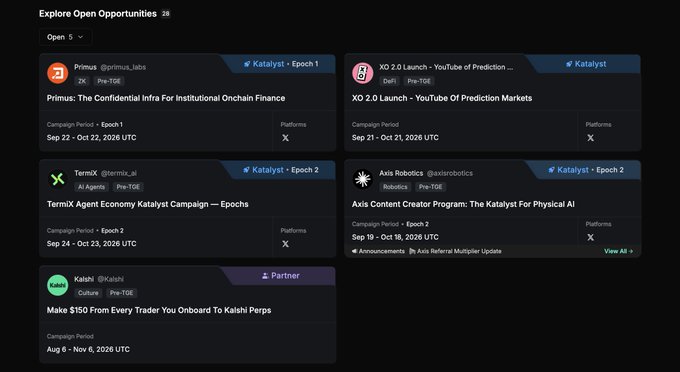Screen dimensions: 680x372
Task: Open 'Make $150 From Every Trader' Kalshi title
Action: (x=159, y=310)
